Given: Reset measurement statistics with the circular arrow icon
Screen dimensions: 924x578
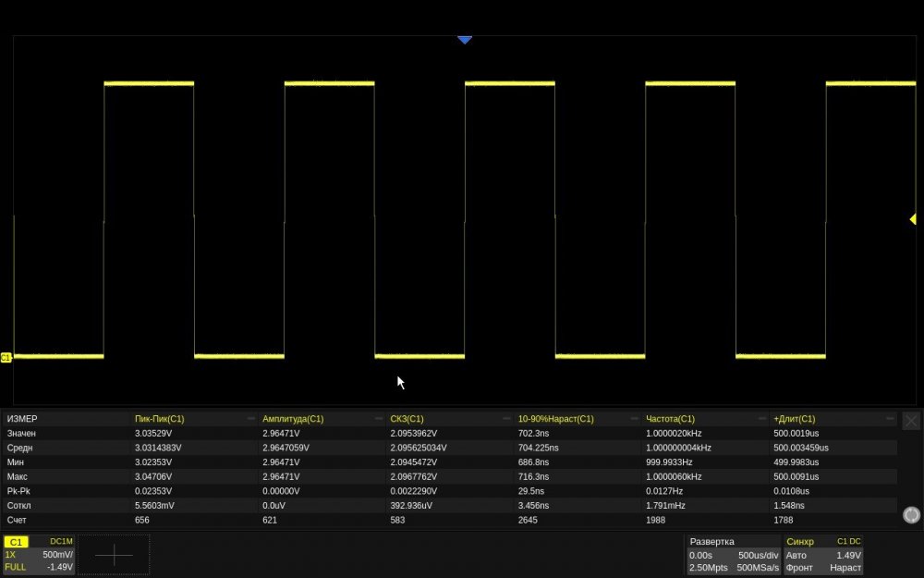Looking at the screenshot, I should coord(911,515).
